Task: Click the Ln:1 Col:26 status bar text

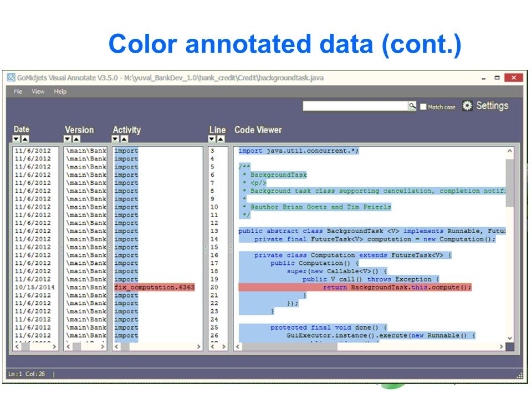Action: click(27, 374)
